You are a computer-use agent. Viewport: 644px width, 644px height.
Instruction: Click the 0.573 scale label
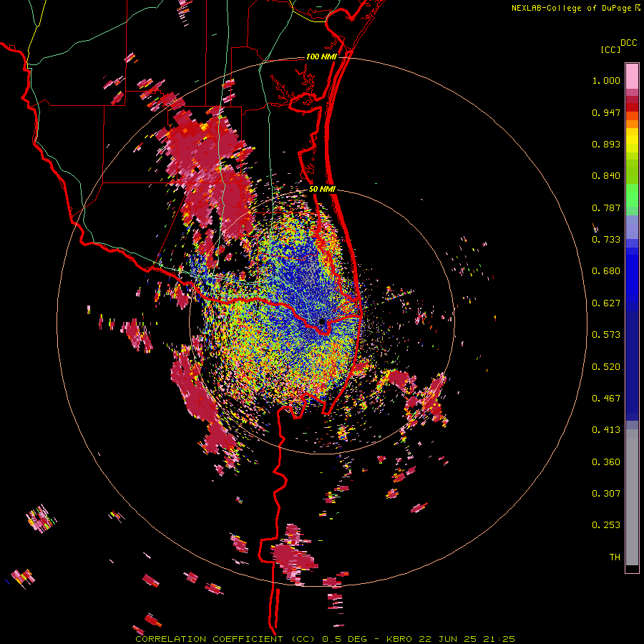(606, 335)
